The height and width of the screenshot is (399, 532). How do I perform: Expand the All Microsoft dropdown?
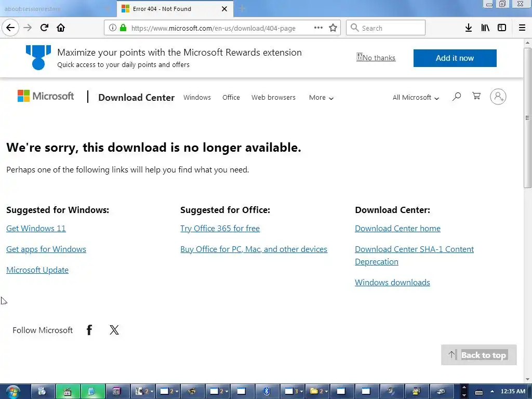[x=416, y=97]
